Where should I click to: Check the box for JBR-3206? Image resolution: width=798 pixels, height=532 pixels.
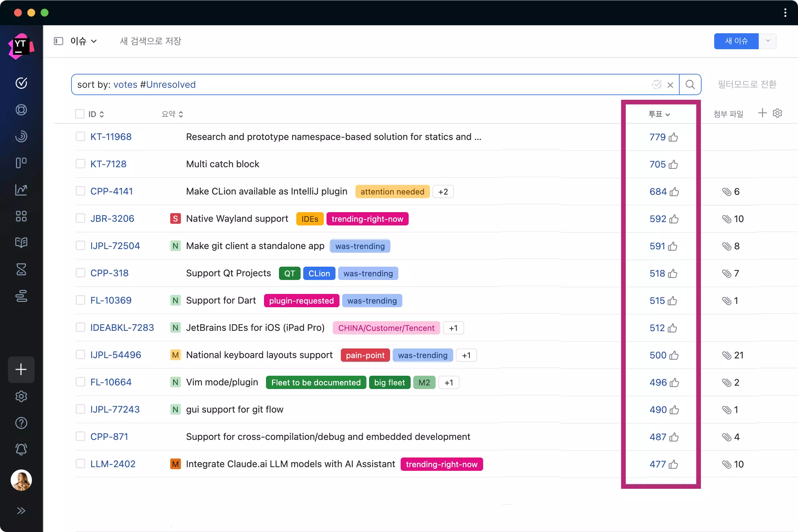point(80,218)
